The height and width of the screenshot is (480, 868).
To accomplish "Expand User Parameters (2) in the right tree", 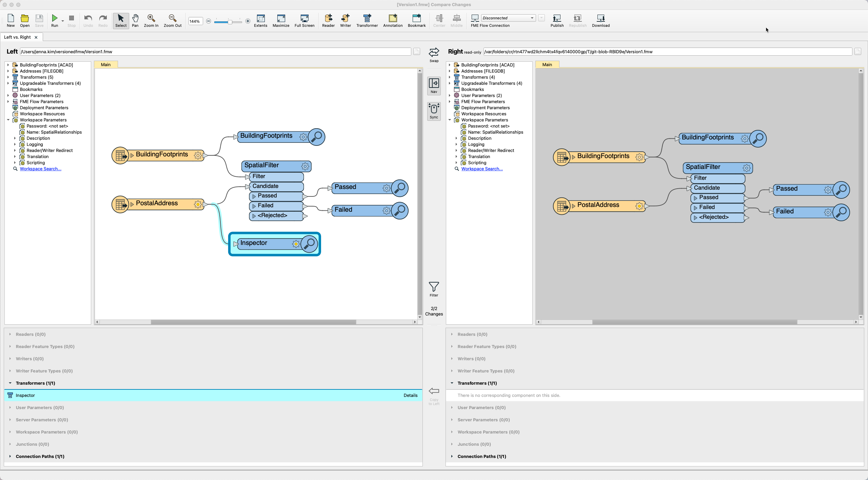I will click(x=450, y=95).
